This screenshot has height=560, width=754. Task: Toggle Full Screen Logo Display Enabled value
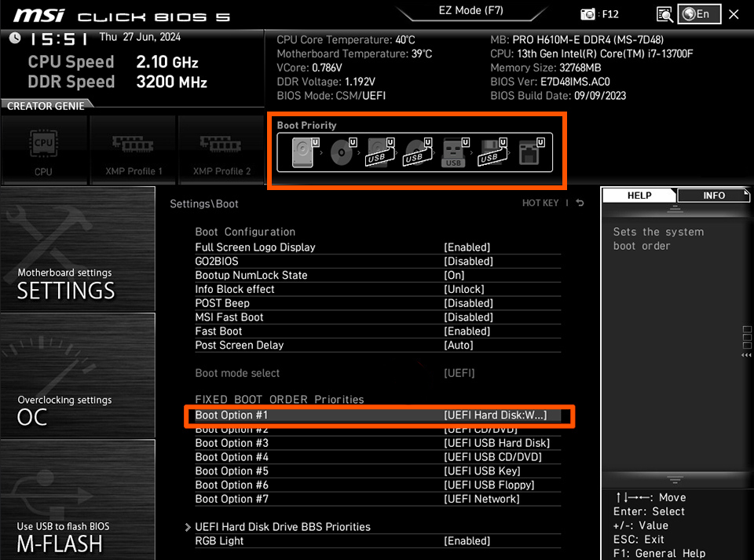coord(467,247)
